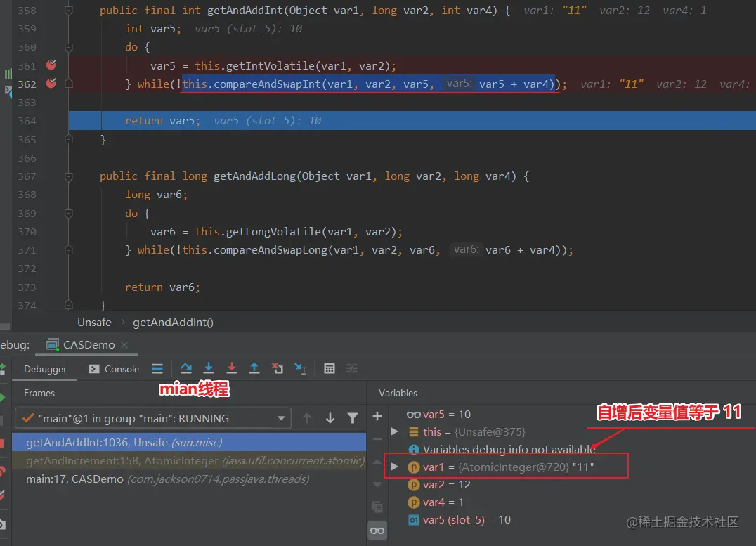Click the getAndAddInt() breadcrumb

[173, 323]
